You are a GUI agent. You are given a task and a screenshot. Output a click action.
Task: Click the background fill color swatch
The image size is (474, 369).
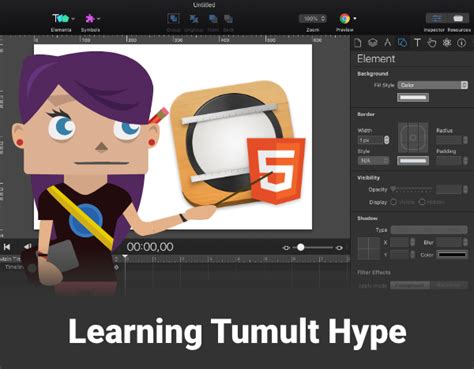(413, 98)
